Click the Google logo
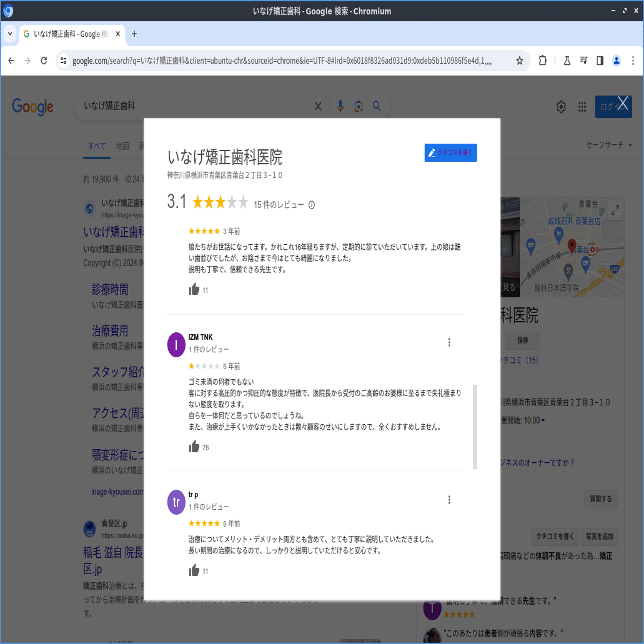 point(32,106)
